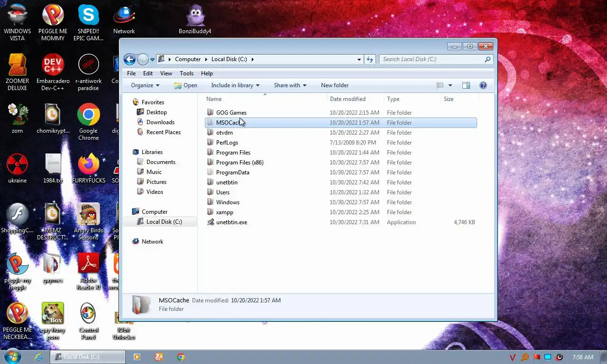The height and width of the screenshot is (364, 607).
Task: Select the Google Chrome desktop shortcut
Action: 89,122
